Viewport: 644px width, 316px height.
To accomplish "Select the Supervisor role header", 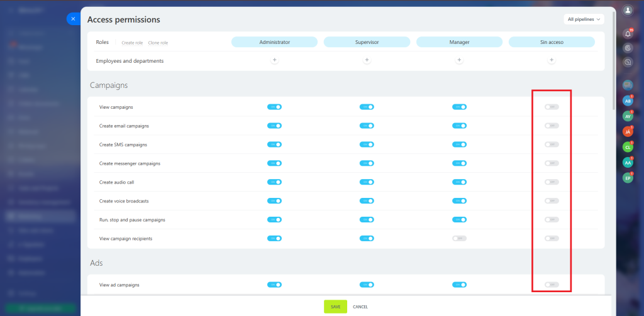I will 367,42.
